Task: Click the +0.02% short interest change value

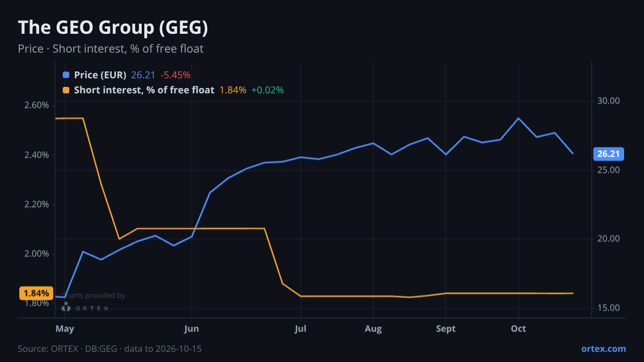Action: (x=267, y=90)
